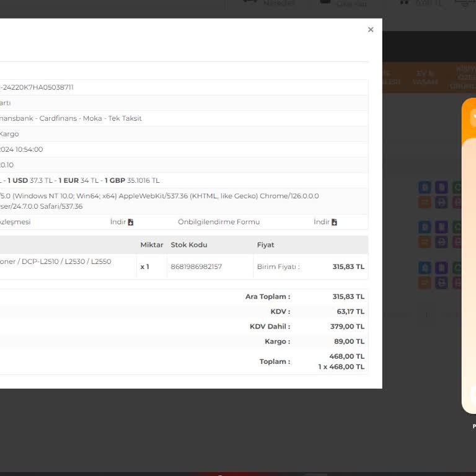This screenshot has width=476, height=476.
Task: Download the sözleşmesi document via İndir
Action: [121, 222]
